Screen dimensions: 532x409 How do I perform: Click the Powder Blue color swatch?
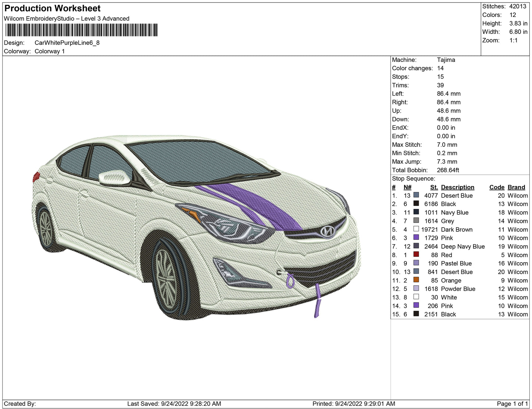coord(416,288)
